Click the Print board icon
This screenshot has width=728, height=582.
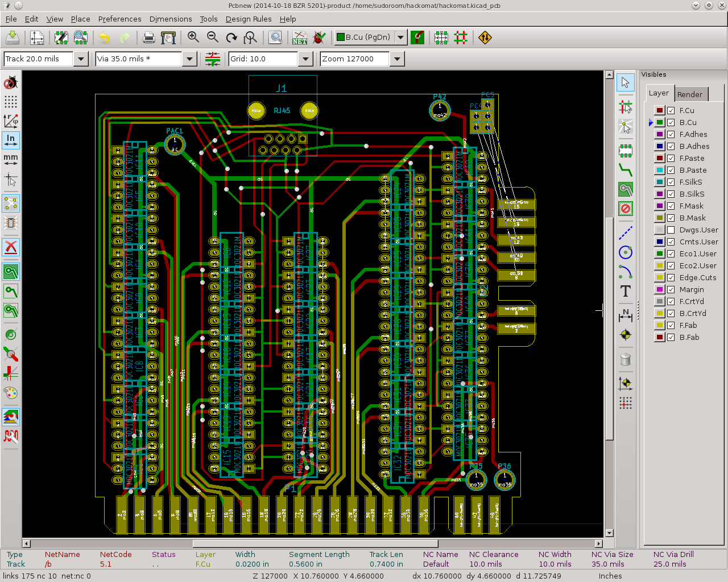point(149,38)
